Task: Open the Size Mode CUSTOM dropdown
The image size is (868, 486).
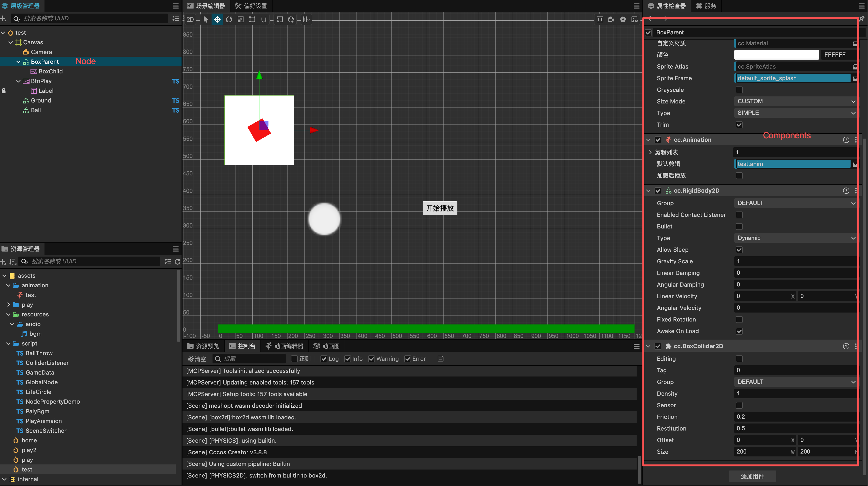Action: point(795,101)
